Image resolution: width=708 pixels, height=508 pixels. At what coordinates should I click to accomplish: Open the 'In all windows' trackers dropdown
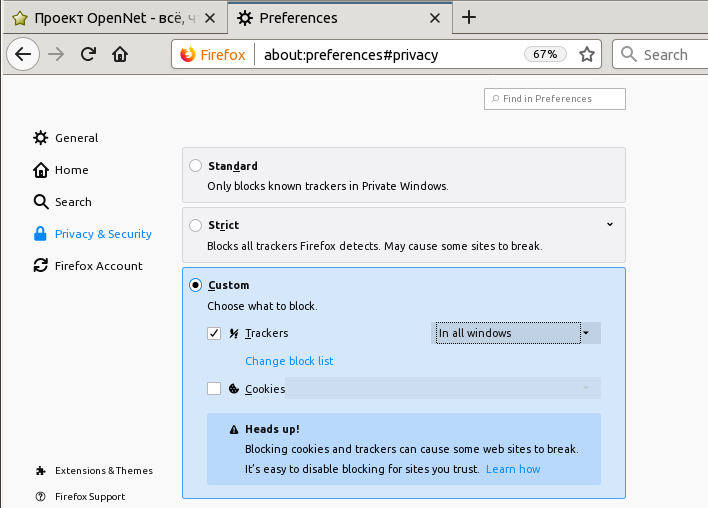coord(516,333)
